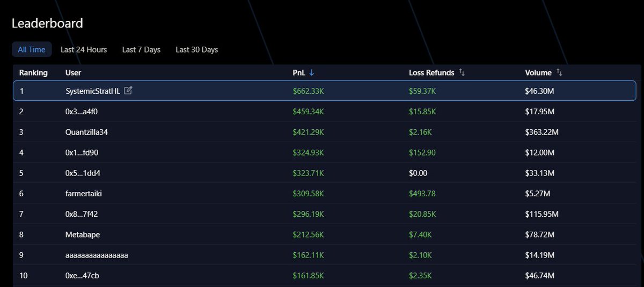Click the User column header
The image size is (644, 287).
pyautogui.click(x=73, y=72)
